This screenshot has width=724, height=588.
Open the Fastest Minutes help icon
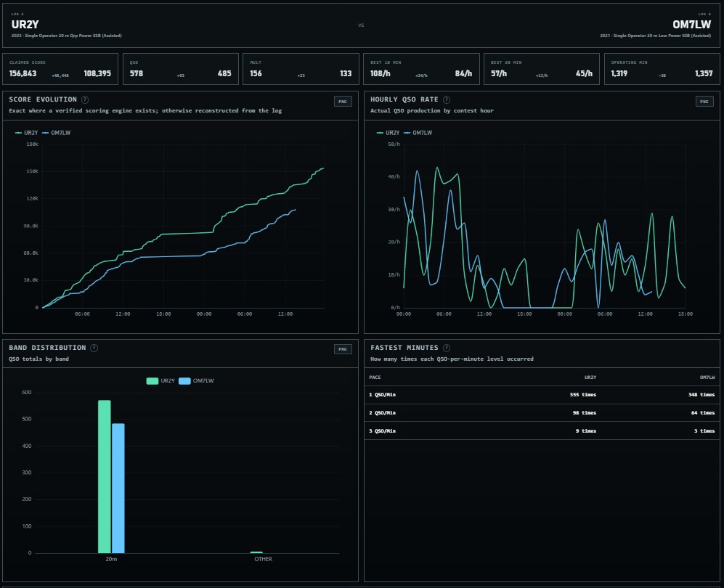447,348
